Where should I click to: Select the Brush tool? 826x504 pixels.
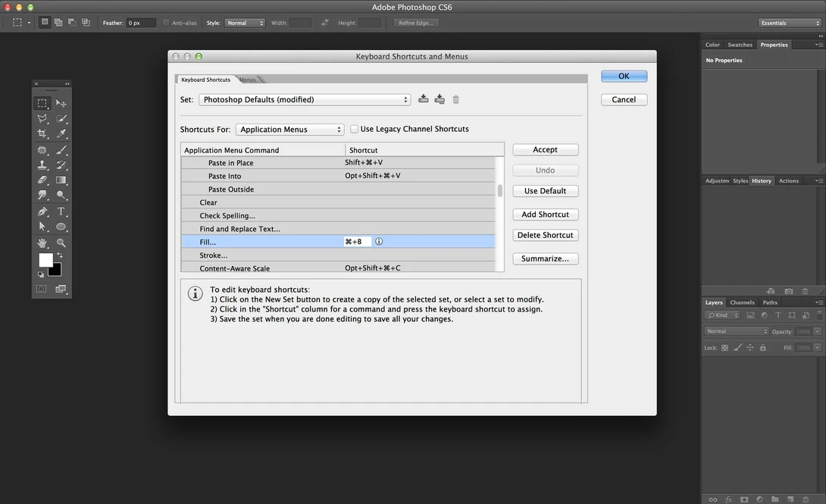61,150
